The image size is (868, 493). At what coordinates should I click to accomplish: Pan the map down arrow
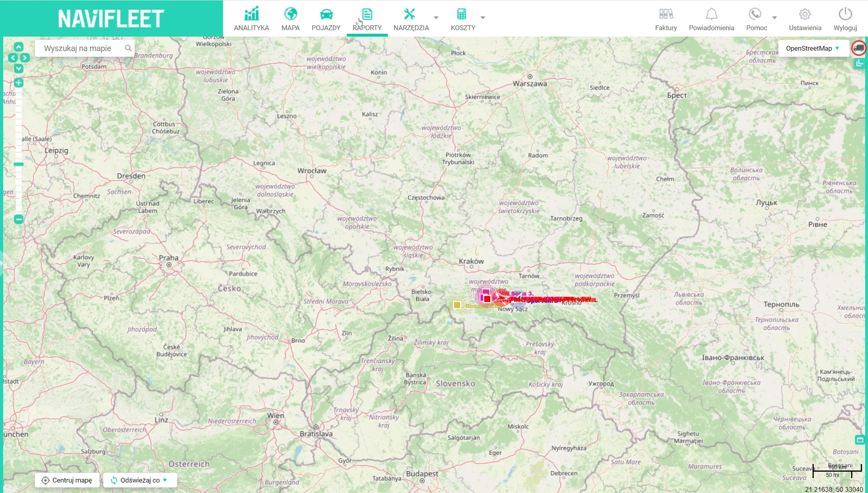[18, 68]
